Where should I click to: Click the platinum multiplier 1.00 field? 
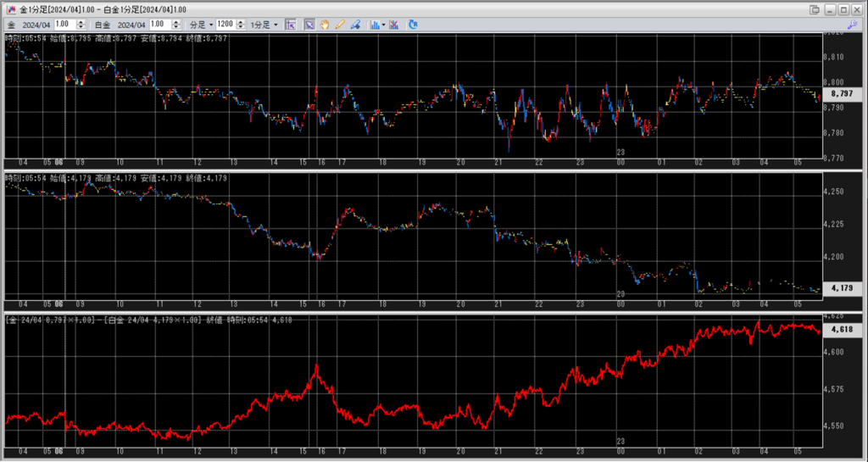click(x=163, y=25)
